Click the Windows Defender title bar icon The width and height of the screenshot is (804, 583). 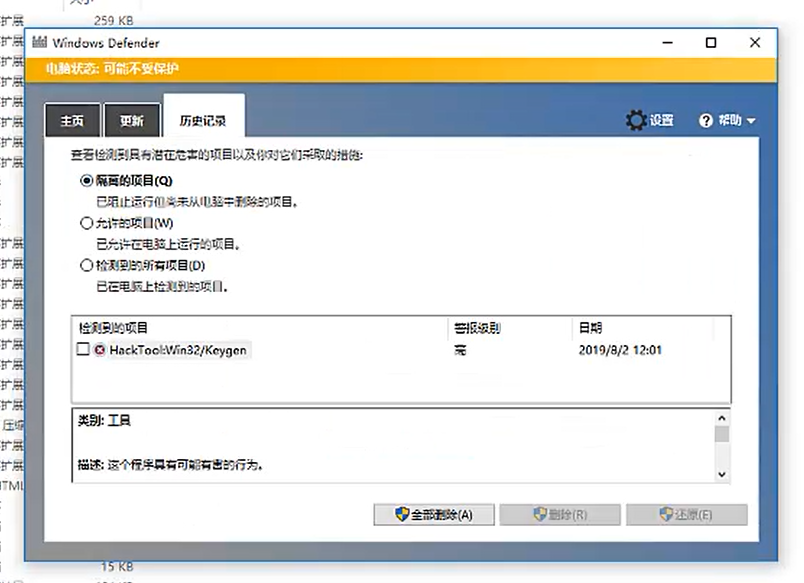(x=39, y=42)
